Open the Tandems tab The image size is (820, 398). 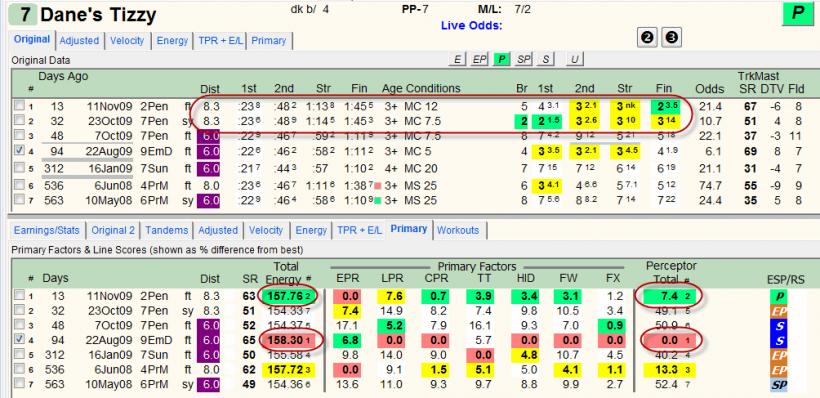(167, 230)
